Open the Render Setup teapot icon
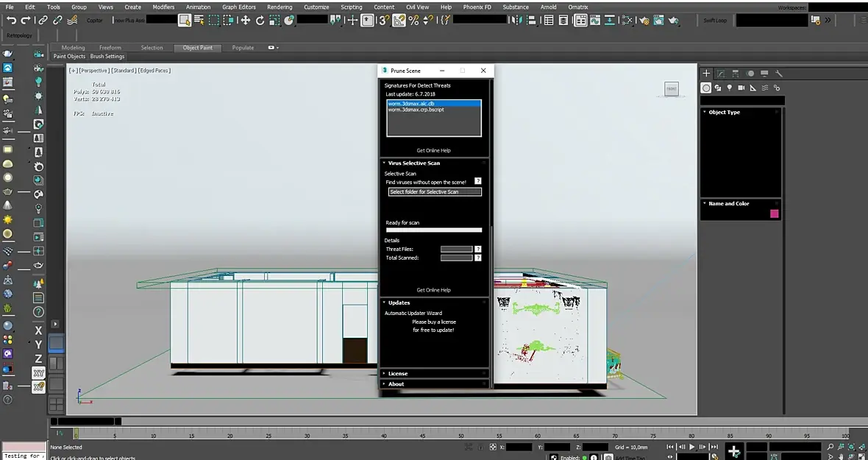Image resolution: width=868 pixels, height=460 pixels. click(x=644, y=21)
